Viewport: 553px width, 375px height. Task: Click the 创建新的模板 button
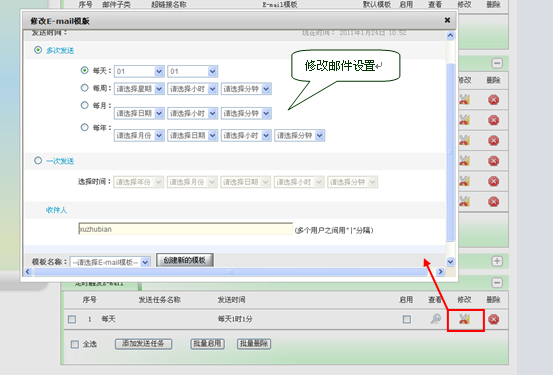[184, 260]
